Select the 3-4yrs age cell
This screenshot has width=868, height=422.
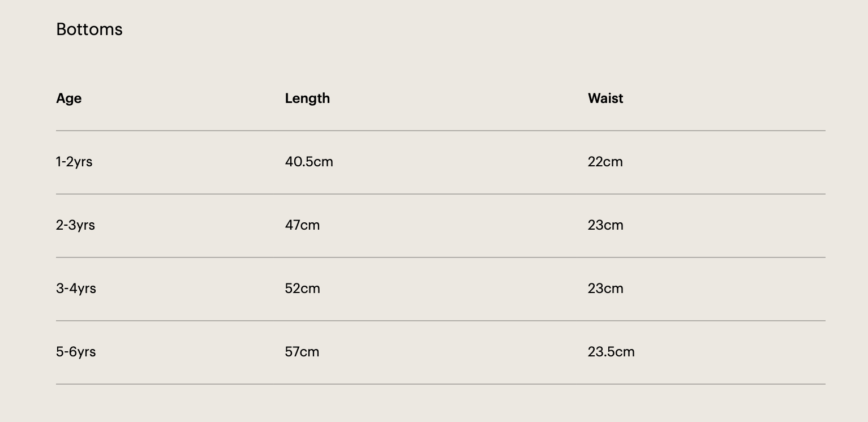(76, 288)
